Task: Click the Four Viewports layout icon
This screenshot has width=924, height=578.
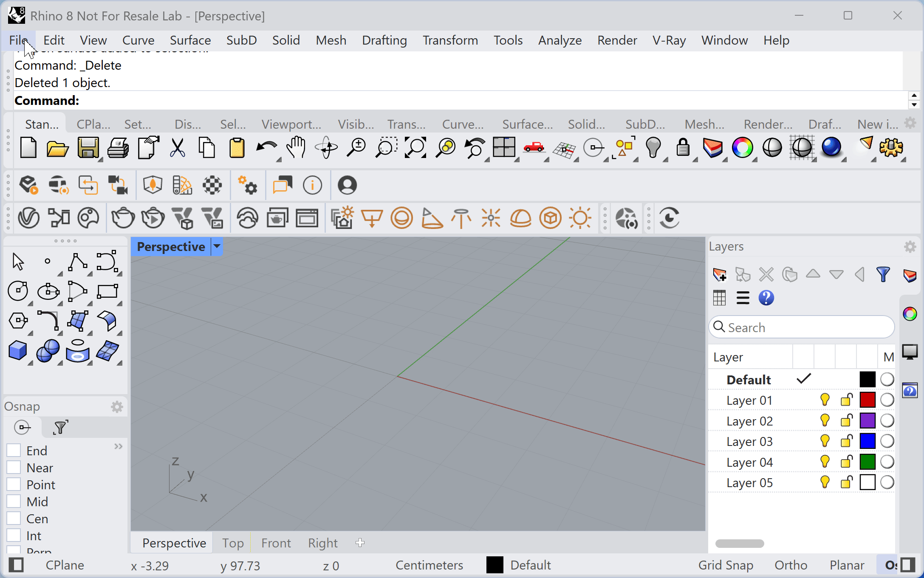Action: pos(504,148)
